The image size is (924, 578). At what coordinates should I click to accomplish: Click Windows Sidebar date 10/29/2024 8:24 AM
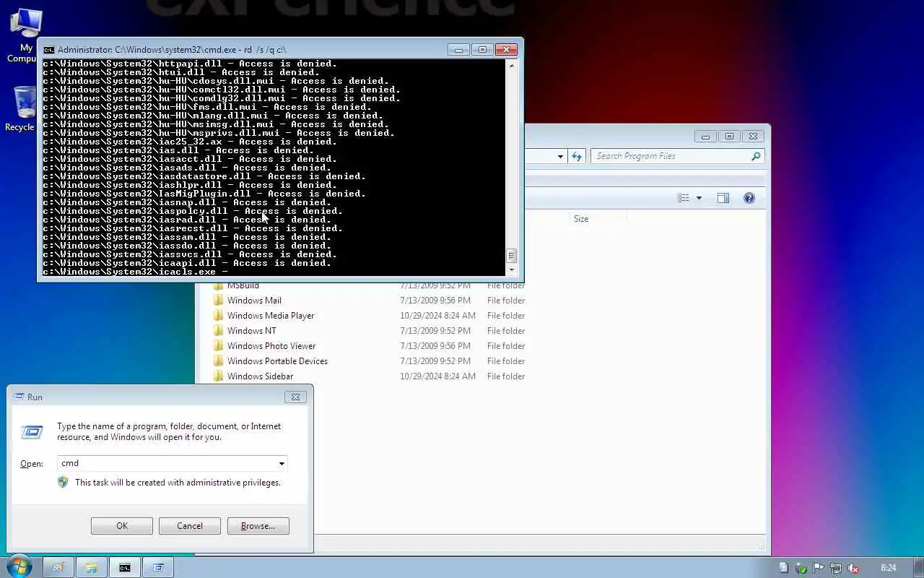(x=437, y=376)
